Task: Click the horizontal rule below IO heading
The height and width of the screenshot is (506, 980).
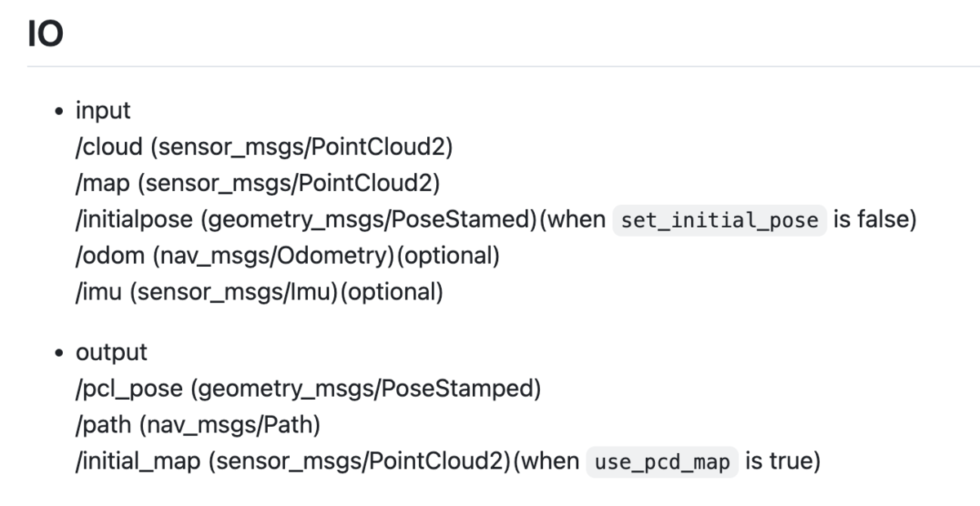Action: pyautogui.click(x=503, y=66)
